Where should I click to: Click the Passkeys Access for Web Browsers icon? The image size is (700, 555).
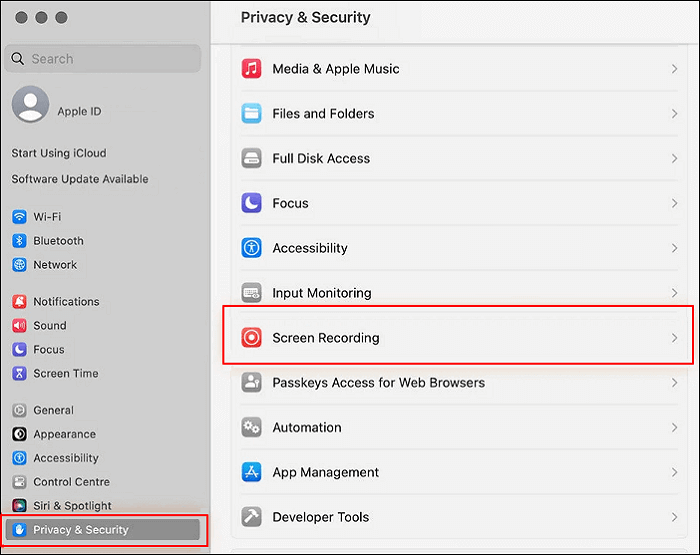(251, 382)
